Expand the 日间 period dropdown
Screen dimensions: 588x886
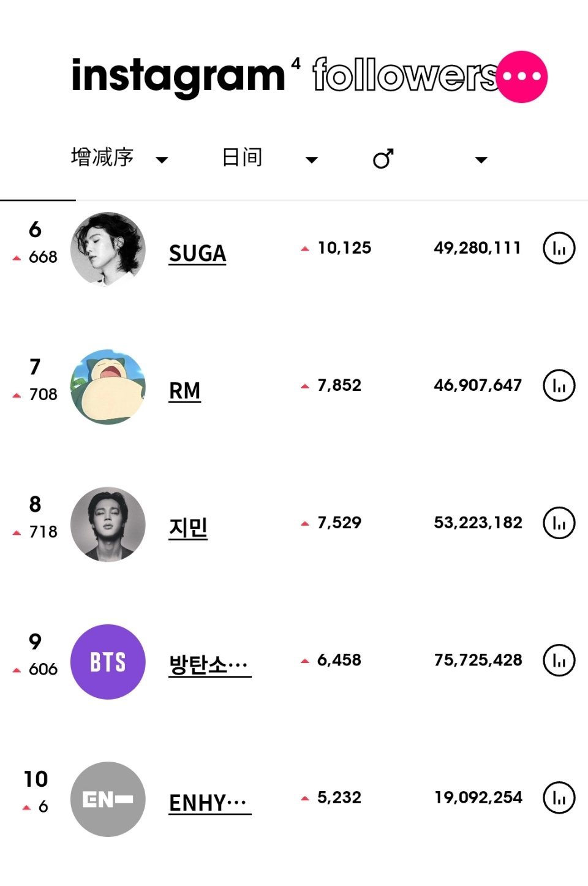(x=312, y=160)
